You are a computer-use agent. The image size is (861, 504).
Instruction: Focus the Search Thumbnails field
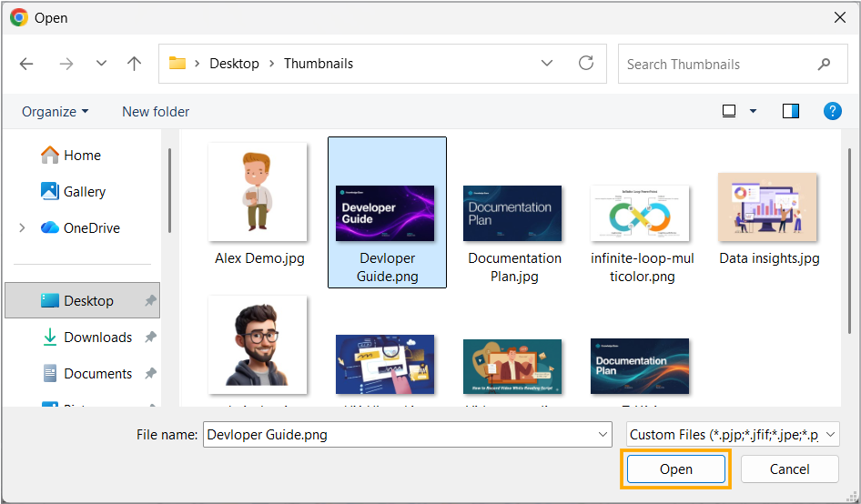pyautogui.click(x=733, y=65)
